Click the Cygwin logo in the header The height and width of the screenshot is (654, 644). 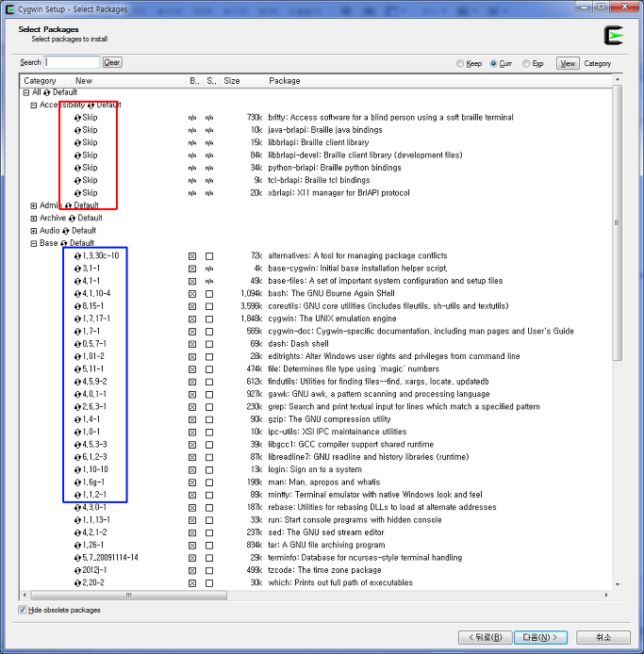pos(614,36)
